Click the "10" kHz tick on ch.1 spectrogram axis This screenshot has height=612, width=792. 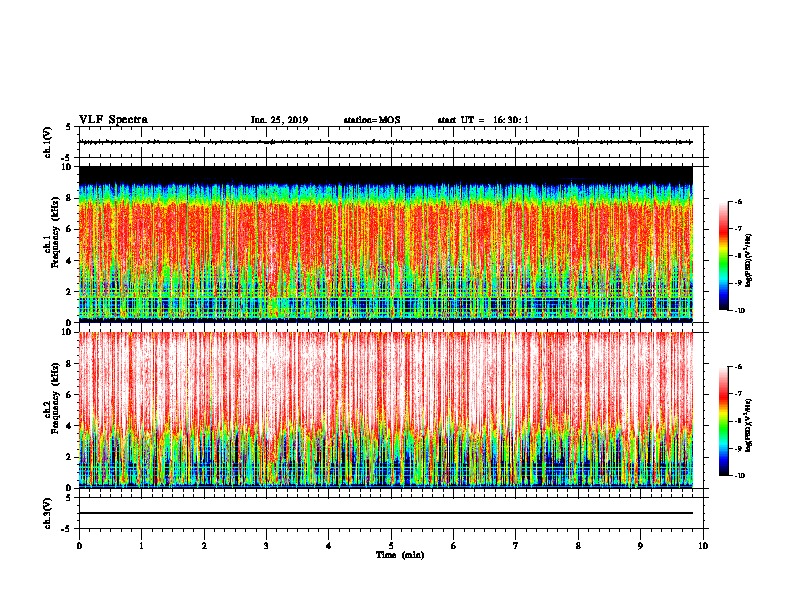(67, 167)
